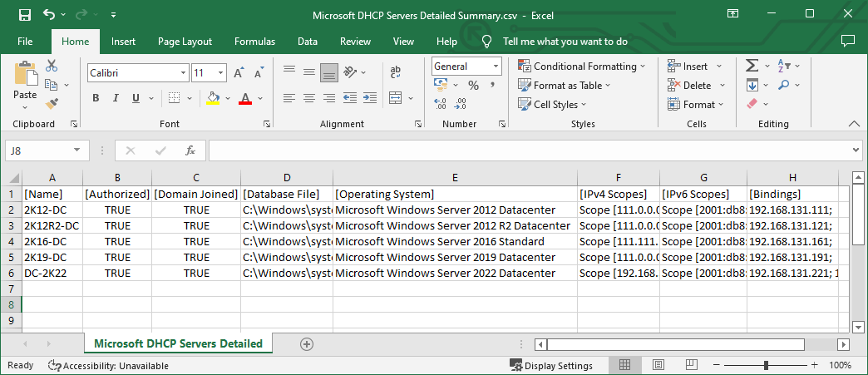Viewport: 868px width, 375px height.
Task: Open Conditional Formatting dropdown
Action: pos(582,66)
